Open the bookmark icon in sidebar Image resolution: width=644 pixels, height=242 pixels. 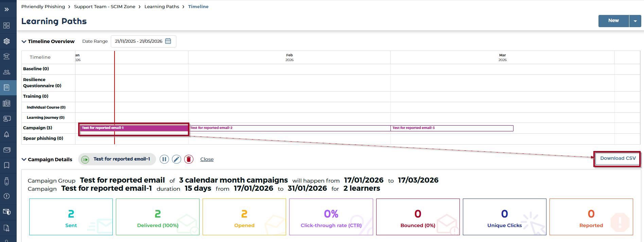[6, 165]
